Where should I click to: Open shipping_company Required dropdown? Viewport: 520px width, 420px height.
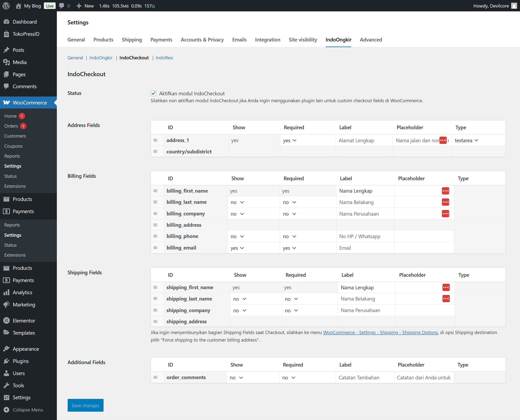(x=292, y=310)
